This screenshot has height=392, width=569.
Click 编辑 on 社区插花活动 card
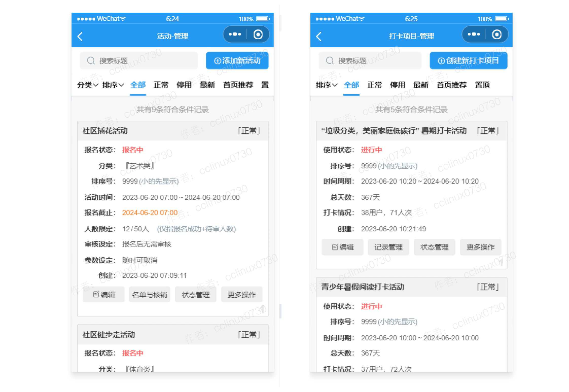pyautogui.click(x=104, y=294)
